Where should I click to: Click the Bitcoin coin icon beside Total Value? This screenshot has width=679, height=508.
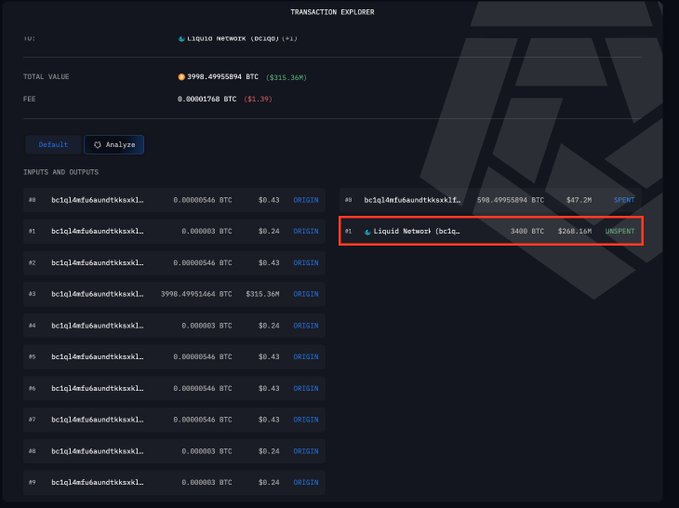click(x=181, y=77)
